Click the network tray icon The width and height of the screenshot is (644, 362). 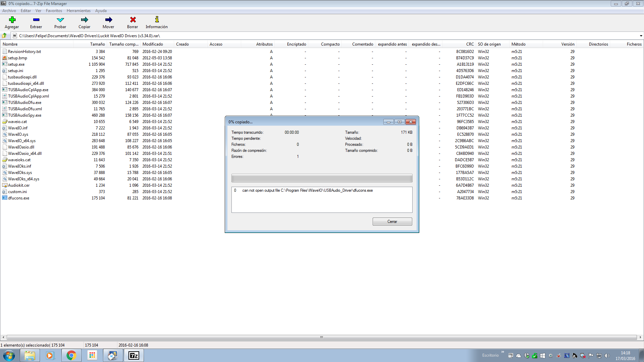click(599, 356)
